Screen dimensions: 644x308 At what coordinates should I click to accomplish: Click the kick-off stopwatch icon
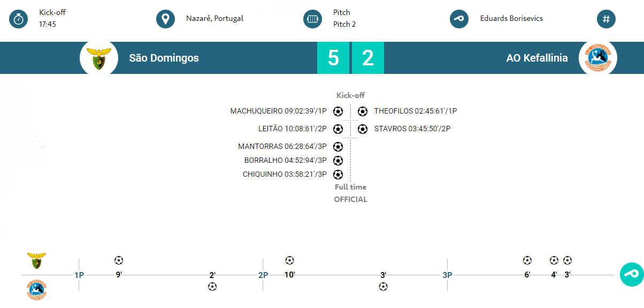coord(19,19)
